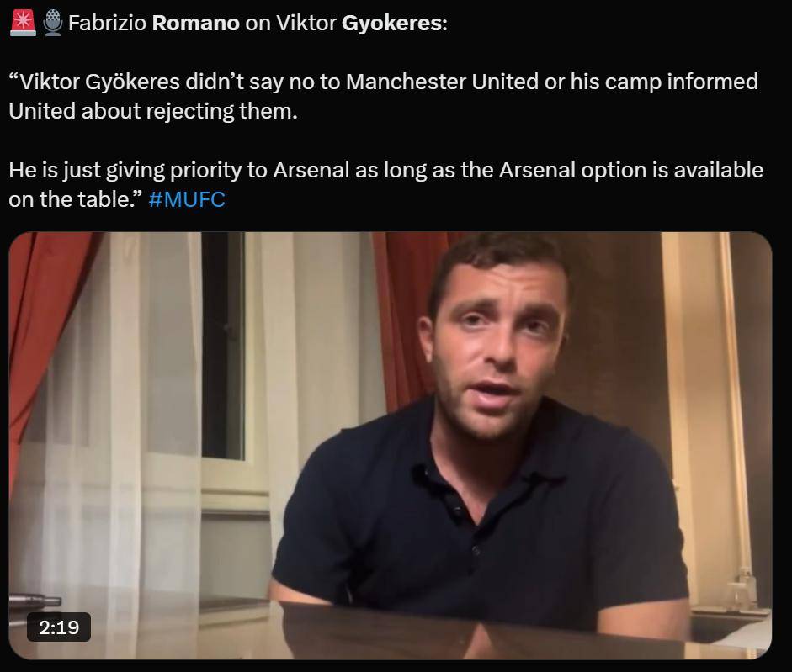Image resolution: width=792 pixels, height=672 pixels.
Task: Click the closing words "on the table."
Action: (76, 199)
